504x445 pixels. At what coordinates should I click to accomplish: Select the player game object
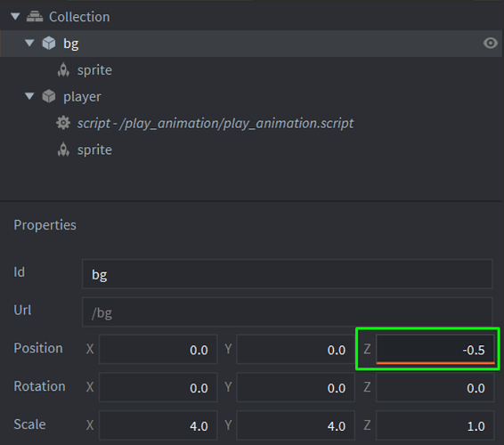82,97
